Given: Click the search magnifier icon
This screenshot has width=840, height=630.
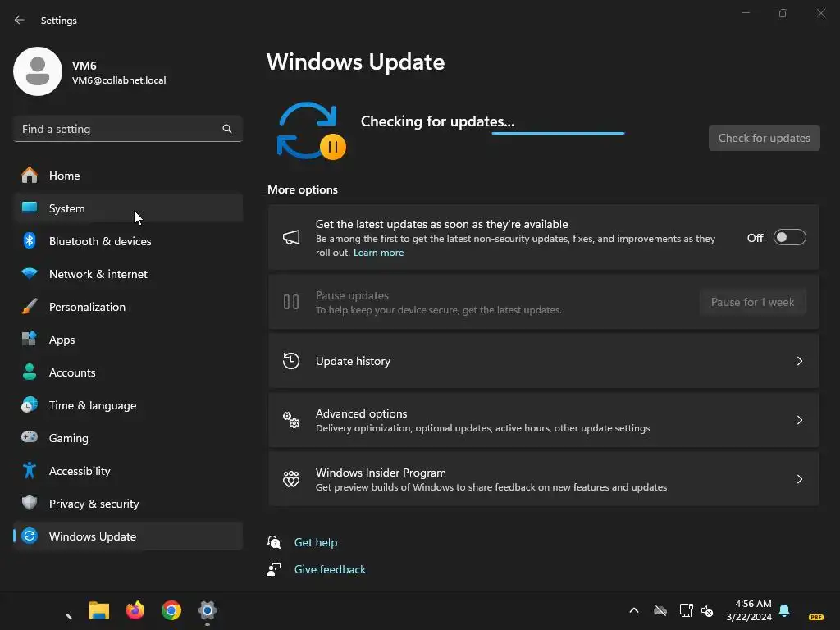Looking at the screenshot, I should (x=227, y=129).
